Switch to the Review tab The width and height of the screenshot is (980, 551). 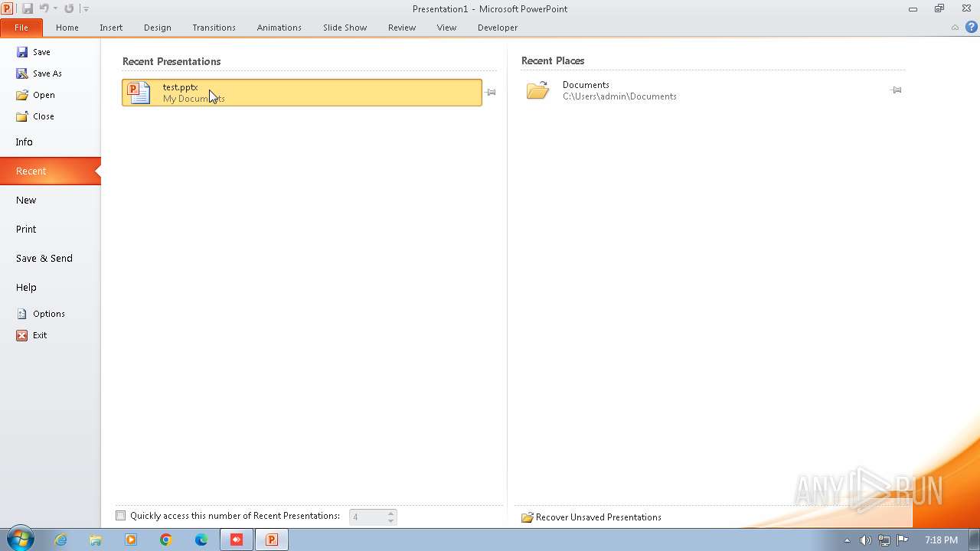pyautogui.click(x=402, y=28)
